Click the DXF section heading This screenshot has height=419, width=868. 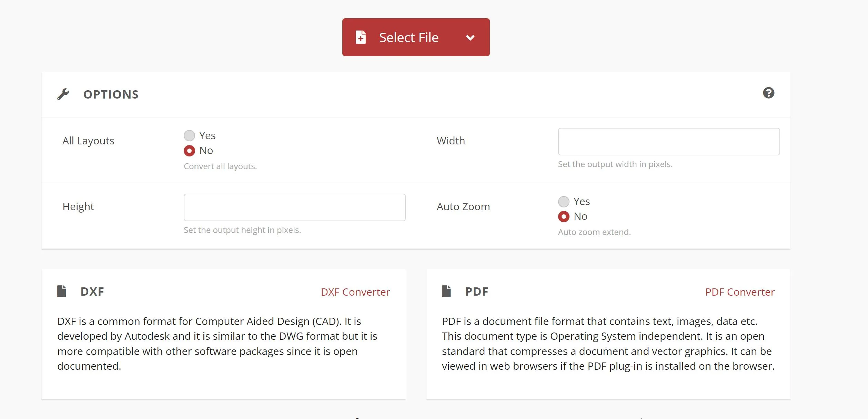92,291
